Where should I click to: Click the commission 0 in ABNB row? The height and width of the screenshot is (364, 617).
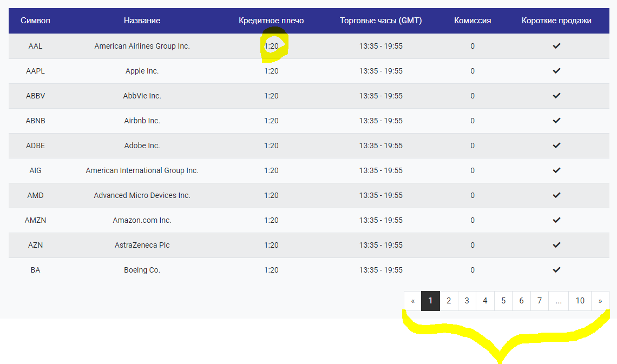click(472, 121)
